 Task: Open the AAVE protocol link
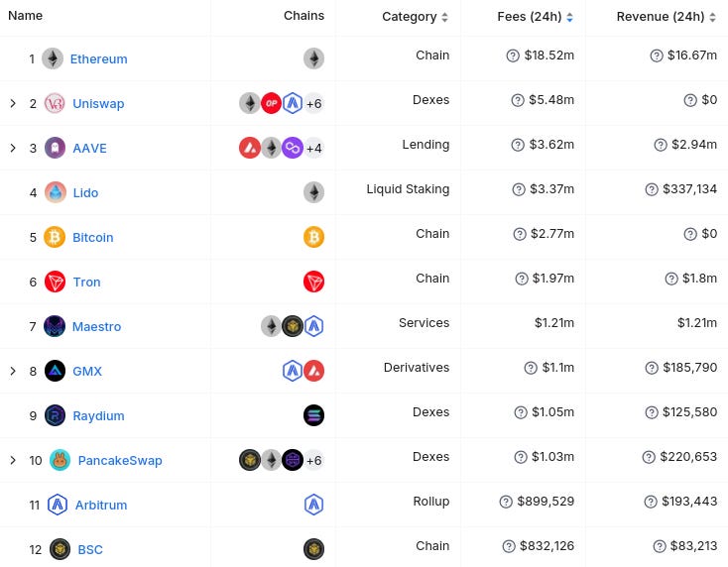click(x=89, y=148)
